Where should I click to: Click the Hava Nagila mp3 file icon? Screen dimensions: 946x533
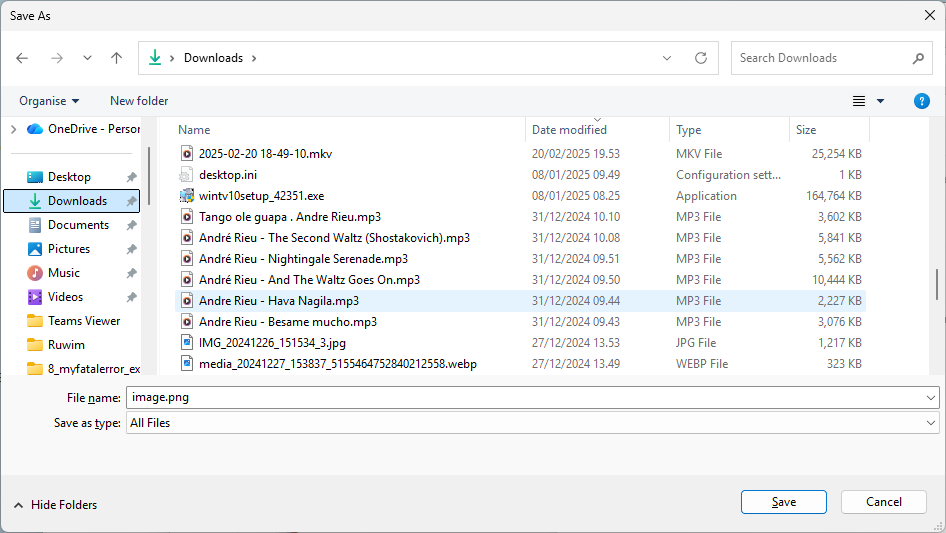coord(187,301)
